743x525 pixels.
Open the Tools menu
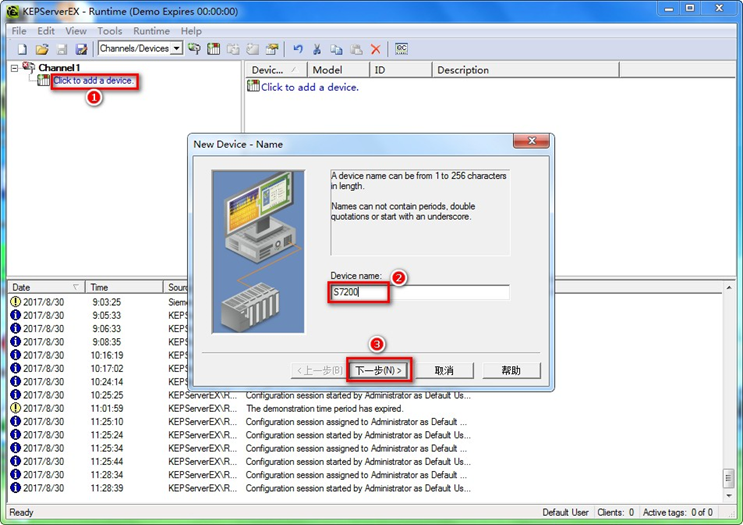coord(109,31)
